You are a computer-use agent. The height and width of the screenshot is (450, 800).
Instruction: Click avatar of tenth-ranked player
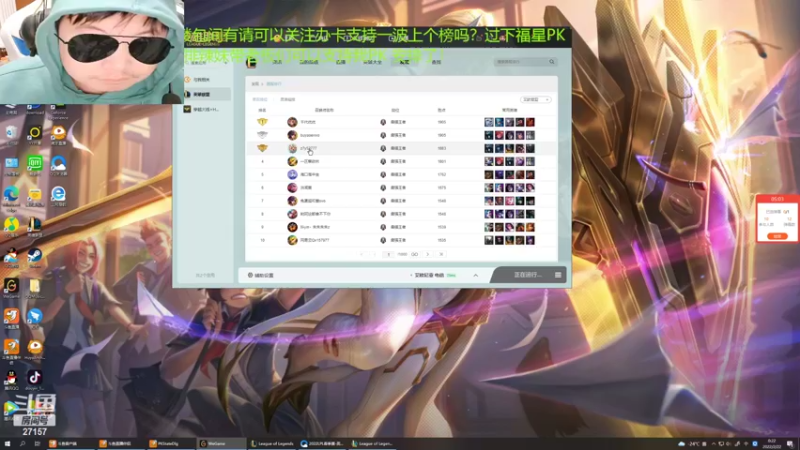click(292, 240)
